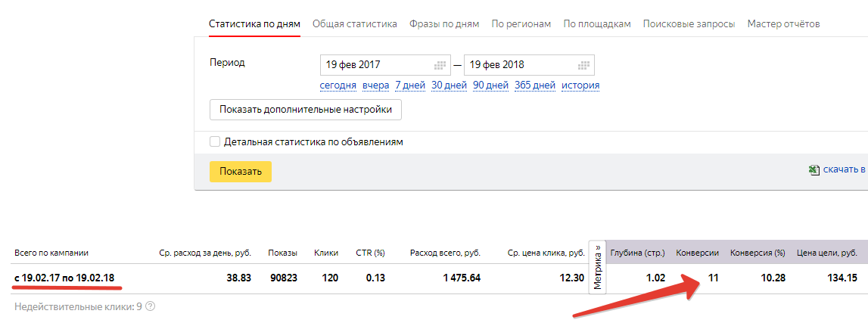The image size is (868, 323).
Task: Click help icon beside Недействительные клики
Action: [150, 306]
